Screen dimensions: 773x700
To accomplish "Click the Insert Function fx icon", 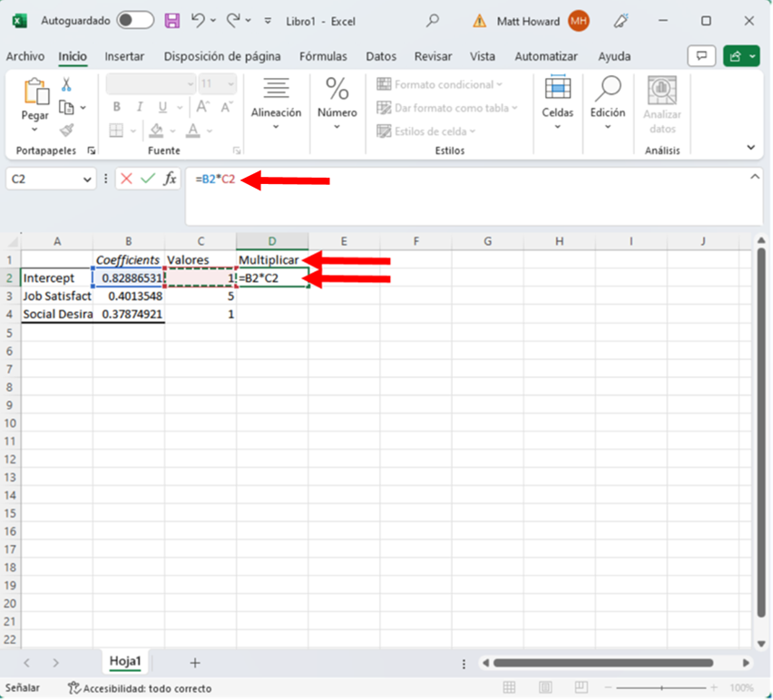I will point(170,180).
